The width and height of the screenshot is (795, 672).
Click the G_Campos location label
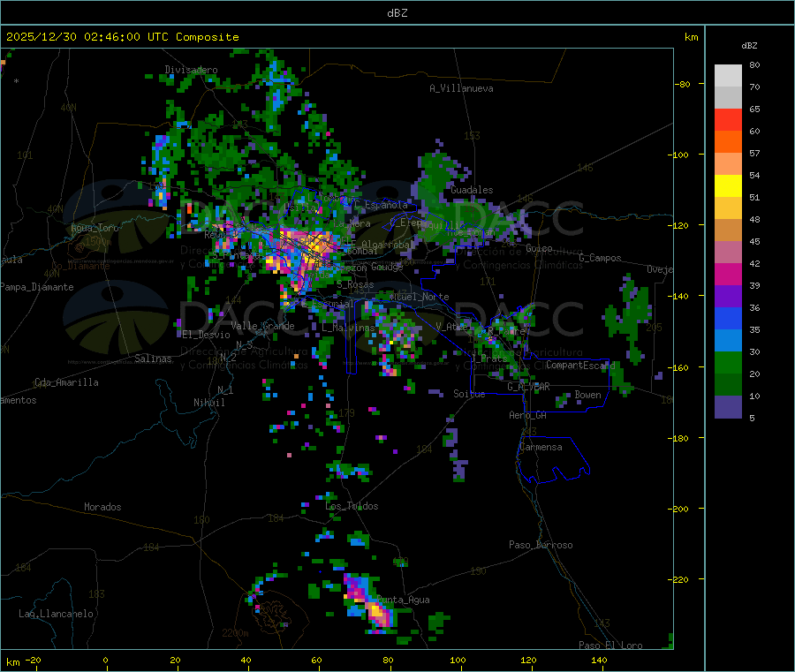600,258
